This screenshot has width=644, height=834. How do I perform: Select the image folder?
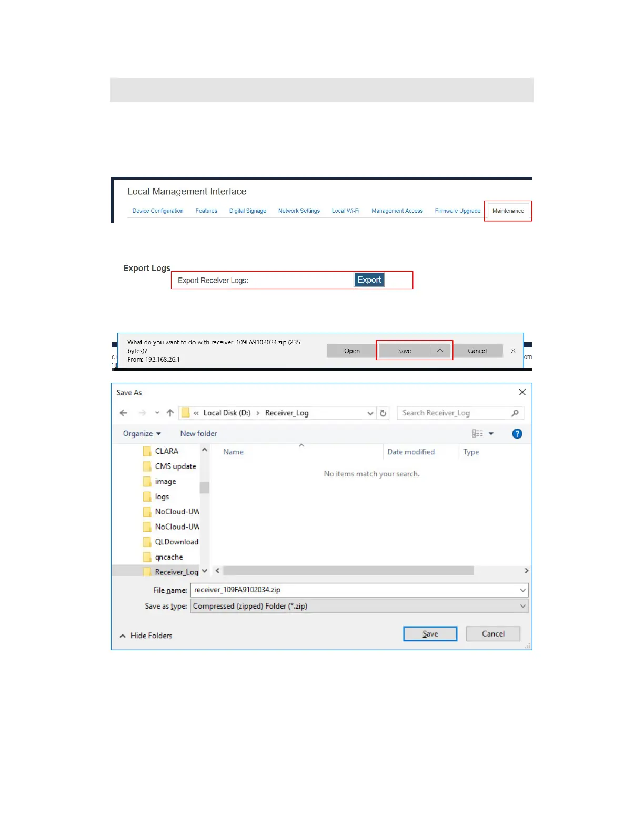[x=165, y=482]
